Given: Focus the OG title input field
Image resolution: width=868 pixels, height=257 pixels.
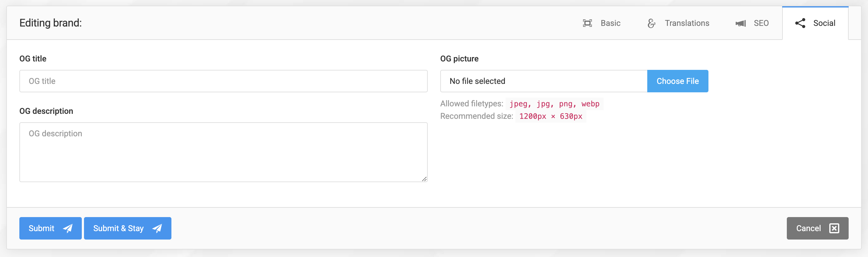Looking at the screenshot, I should (x=223, y=81).
